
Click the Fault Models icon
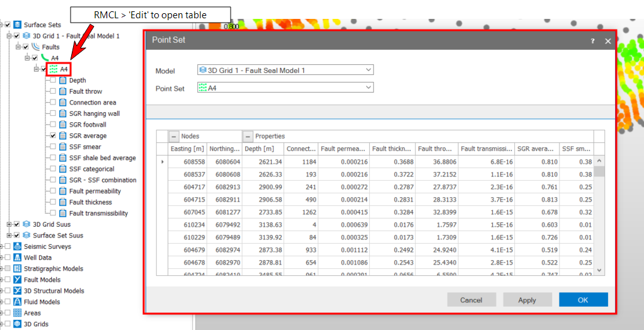18,280
